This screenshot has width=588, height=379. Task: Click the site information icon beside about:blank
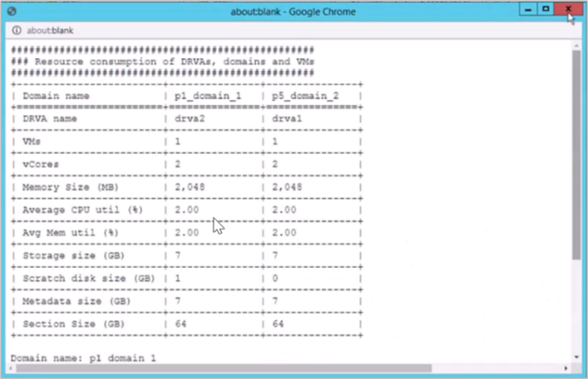pos(17,31)
